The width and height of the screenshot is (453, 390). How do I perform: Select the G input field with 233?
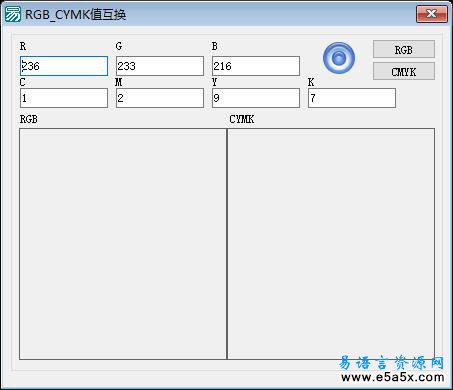160,66
